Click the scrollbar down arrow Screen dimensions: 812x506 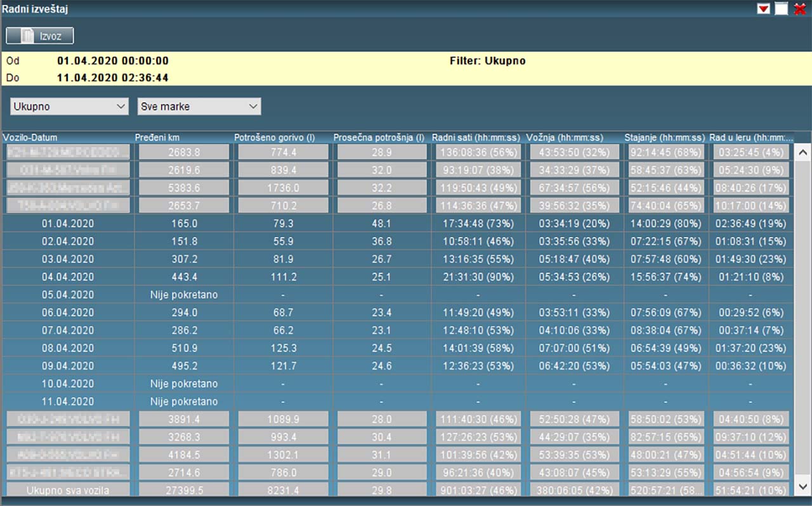click(802, 486)
